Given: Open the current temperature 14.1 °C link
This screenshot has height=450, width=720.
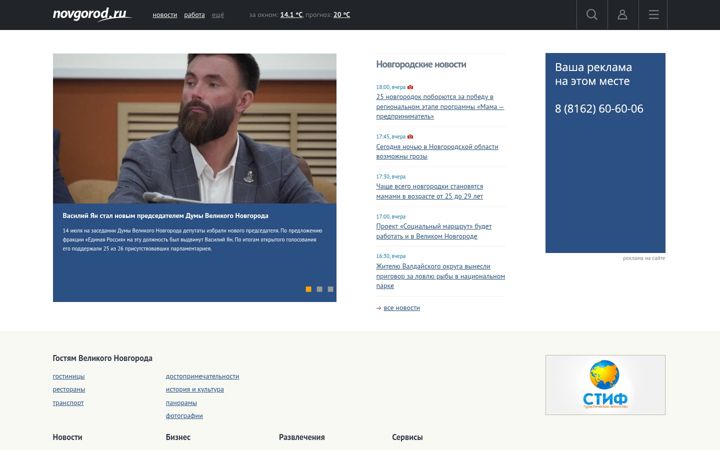Looking at the screenshot, I should [292, 15].
